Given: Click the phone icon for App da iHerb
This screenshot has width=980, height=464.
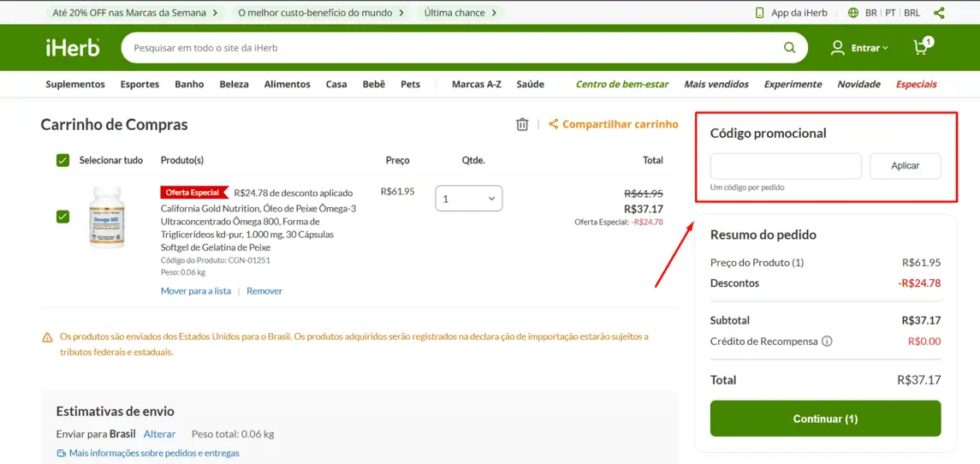Looking at the screenshot, I should [759, 13].
